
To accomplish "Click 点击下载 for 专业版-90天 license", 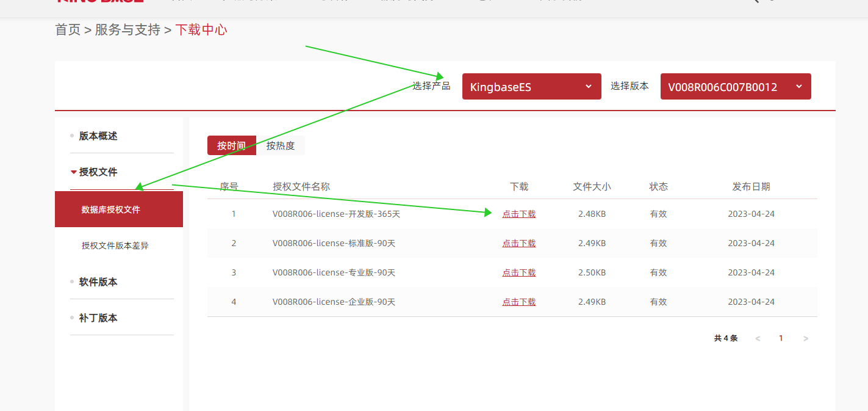I will pos(519,272).
